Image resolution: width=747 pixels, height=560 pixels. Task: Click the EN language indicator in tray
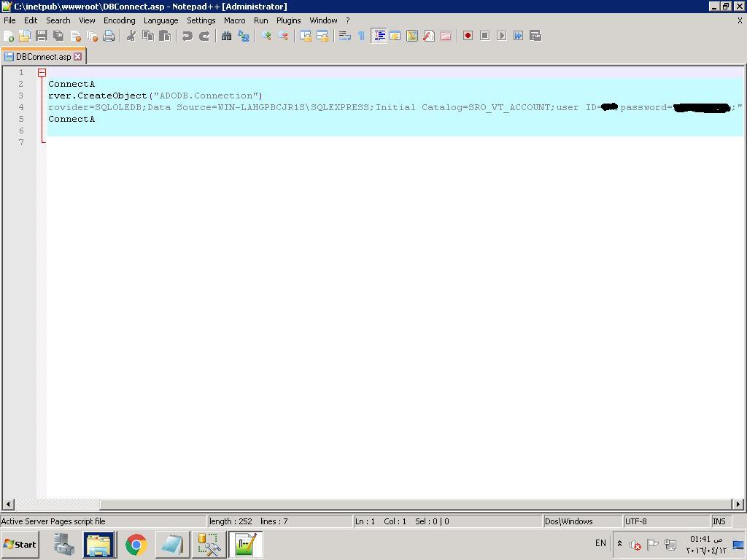[x=600, y=543]
